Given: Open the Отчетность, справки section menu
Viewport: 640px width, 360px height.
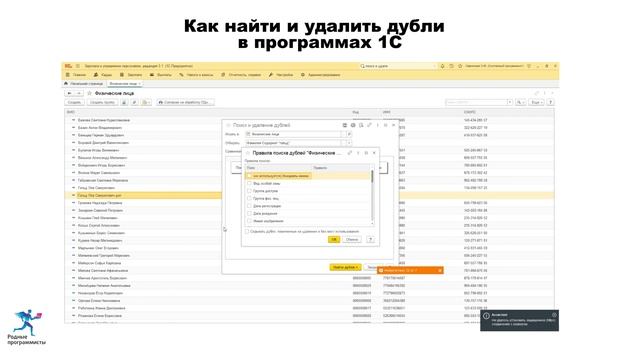Looking at the screenshot, I should click(241, 75).
